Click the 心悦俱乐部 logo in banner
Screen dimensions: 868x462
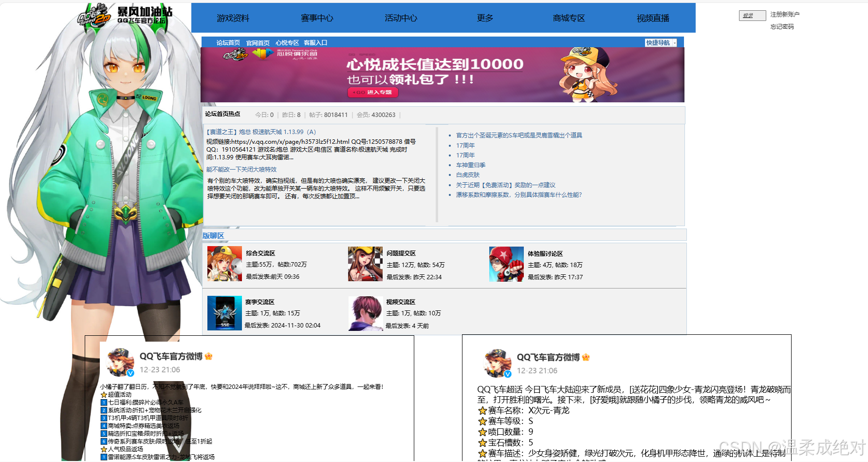284,54
